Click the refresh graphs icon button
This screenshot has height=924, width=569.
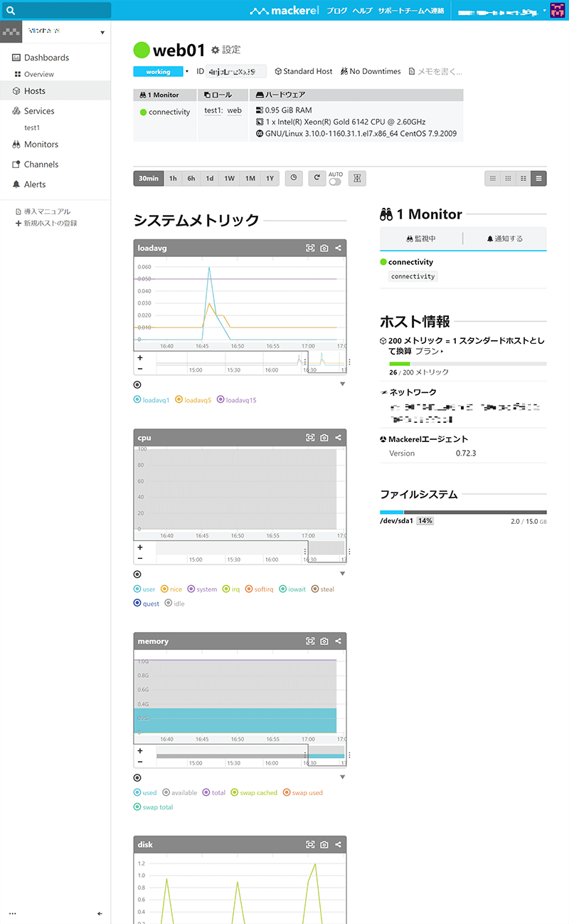tap(317, 179)
